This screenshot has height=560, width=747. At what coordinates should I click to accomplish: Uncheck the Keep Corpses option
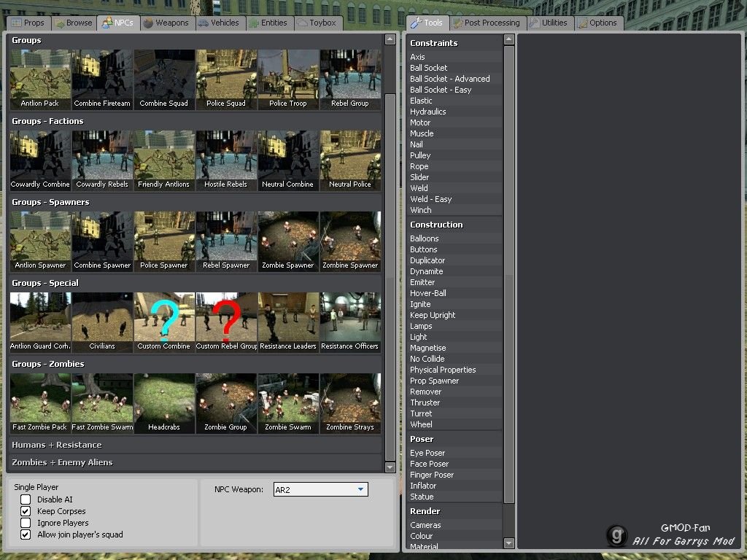point(26,511)
